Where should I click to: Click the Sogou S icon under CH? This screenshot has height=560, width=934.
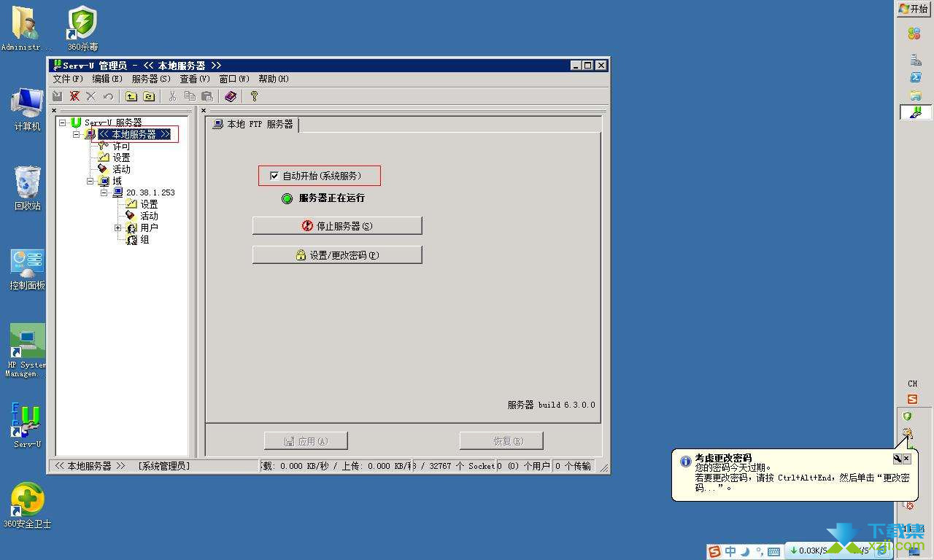point(912,399)
